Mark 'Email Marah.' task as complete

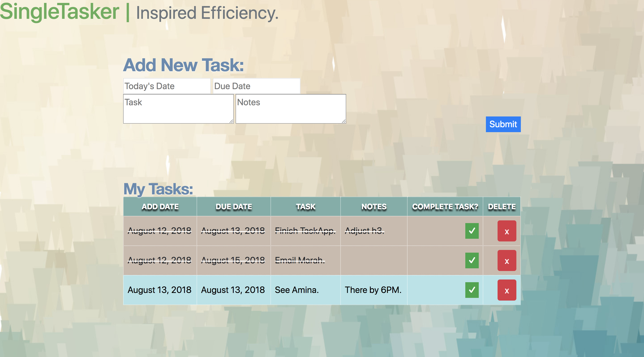pyautogui.click(x=472, y=260)
